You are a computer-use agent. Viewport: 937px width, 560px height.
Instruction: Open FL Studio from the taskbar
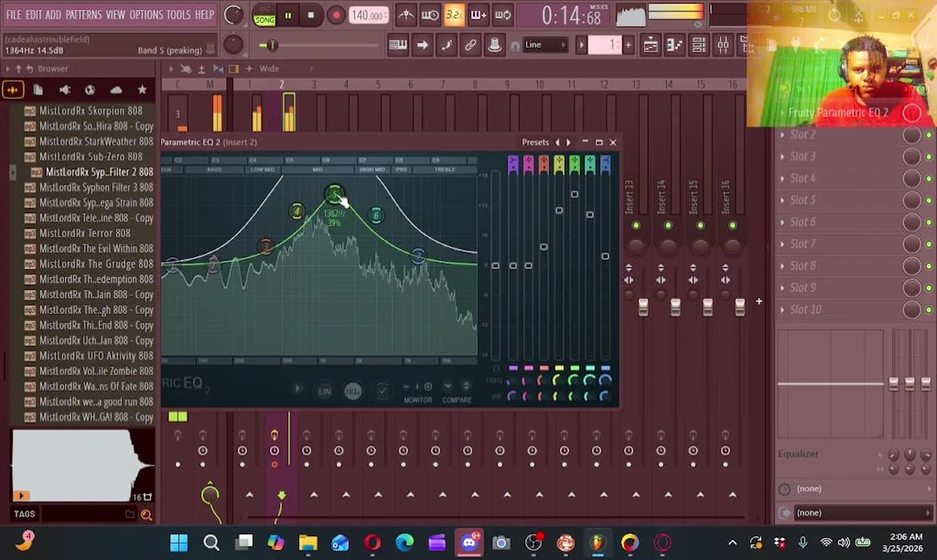click(598, 543)
